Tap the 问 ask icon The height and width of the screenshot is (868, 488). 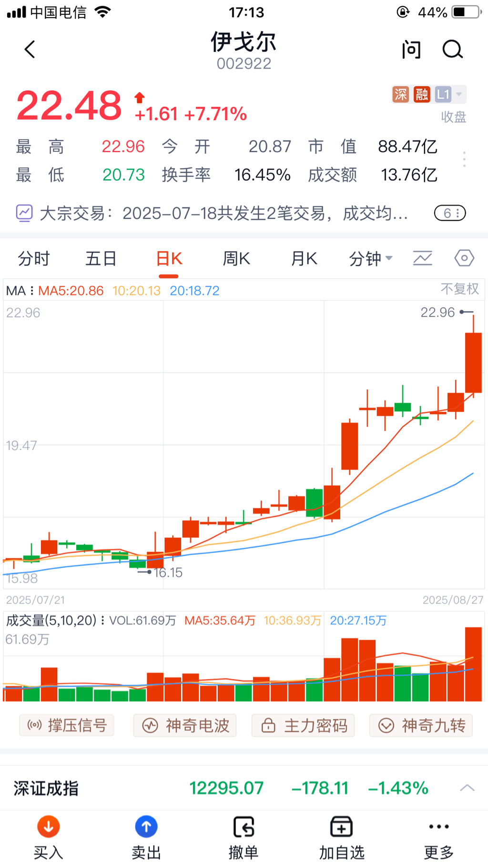click(411, 49)
